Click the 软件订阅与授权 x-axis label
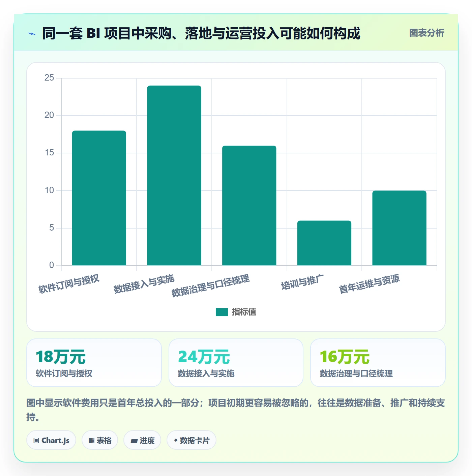Viewport: 472px width, 476px height. (69, 284)
